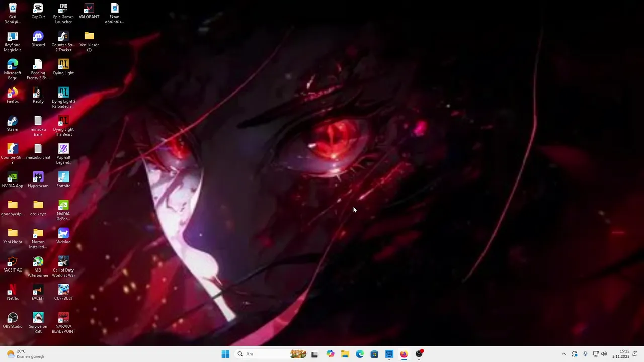Viewport: 644px width, 362px height.
Task: Select Dying Light The Beast icon
Action: coord(63,126)
